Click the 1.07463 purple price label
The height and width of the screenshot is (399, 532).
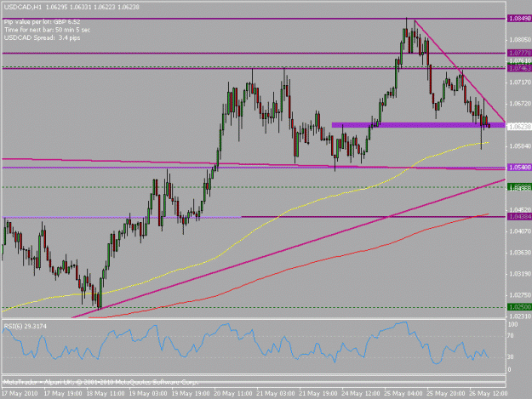coord(519,68)
